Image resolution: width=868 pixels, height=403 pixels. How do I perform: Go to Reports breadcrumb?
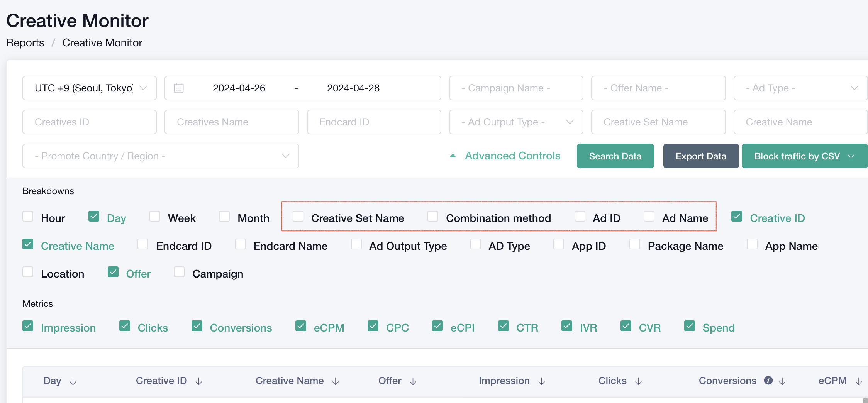(25, 42)
